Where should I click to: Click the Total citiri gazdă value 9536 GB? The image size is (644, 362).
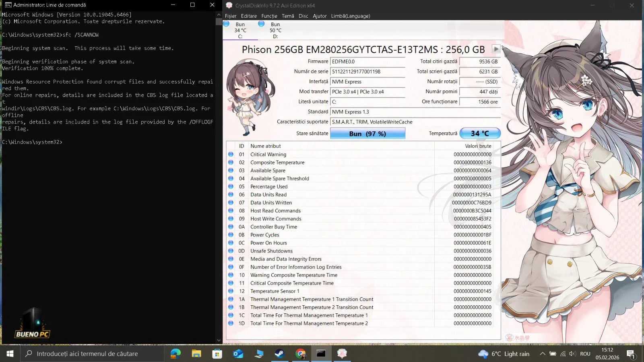pos(480,62)
